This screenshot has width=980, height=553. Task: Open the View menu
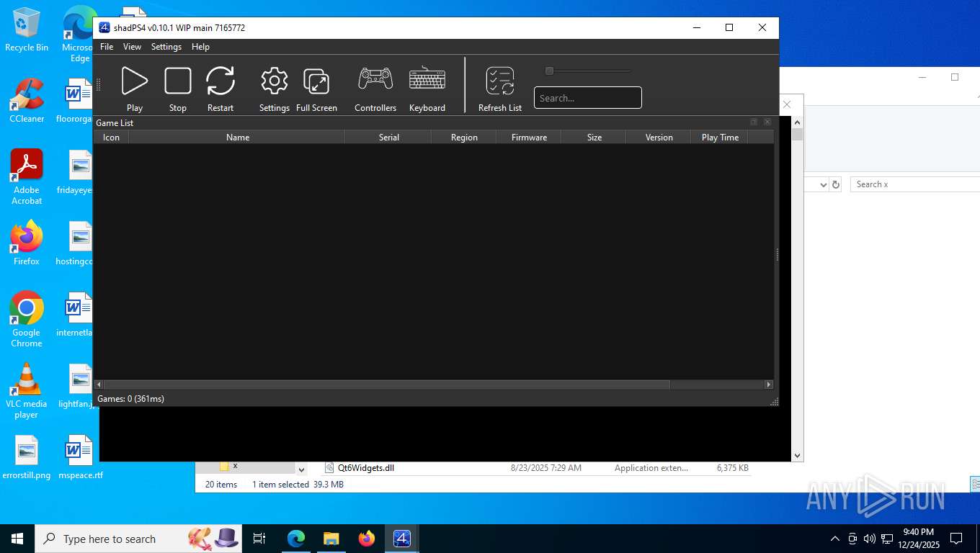[x=132, y=47]
